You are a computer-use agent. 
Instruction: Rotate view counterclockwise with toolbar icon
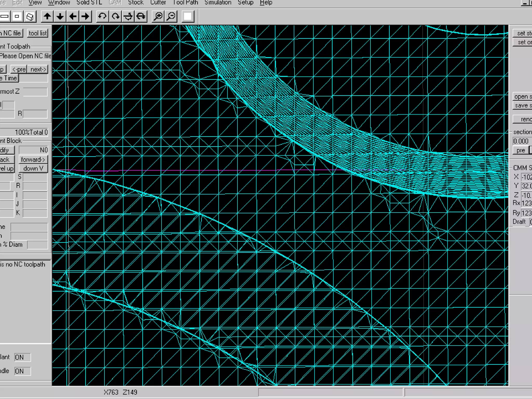(102, 17)
